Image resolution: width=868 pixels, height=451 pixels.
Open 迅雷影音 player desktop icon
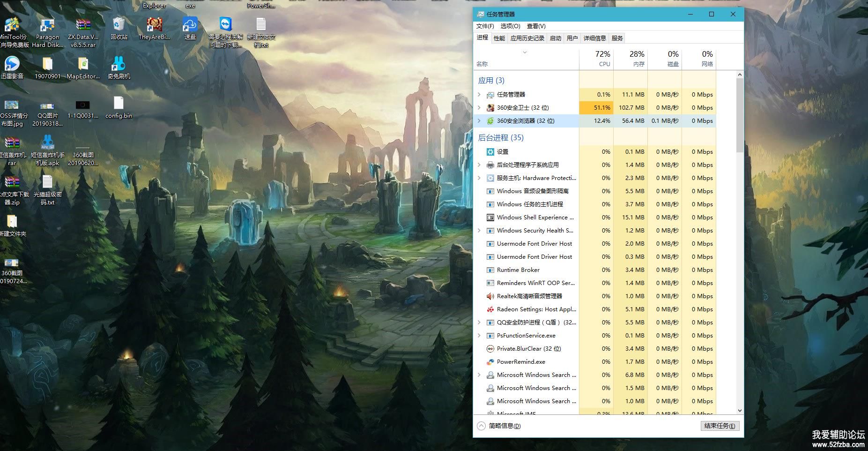tap(12, 68)
